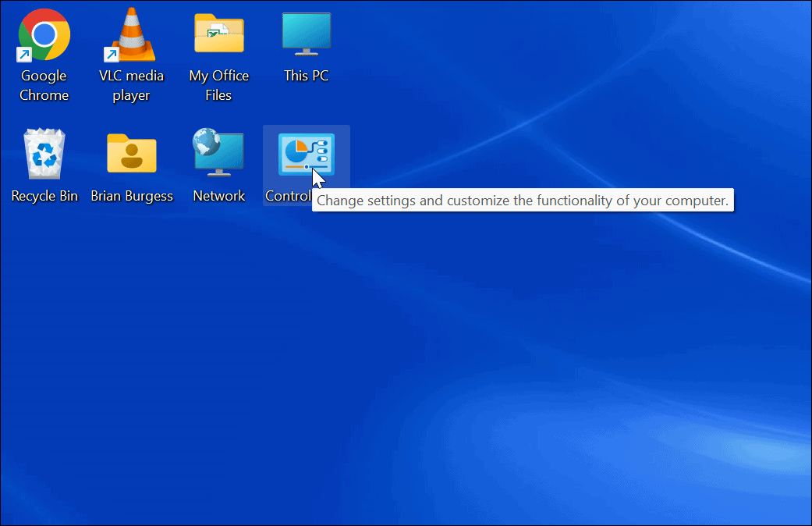The image size is (812, 526).
Task: Click the Brian Burgess label text
Action: (131, 195)
